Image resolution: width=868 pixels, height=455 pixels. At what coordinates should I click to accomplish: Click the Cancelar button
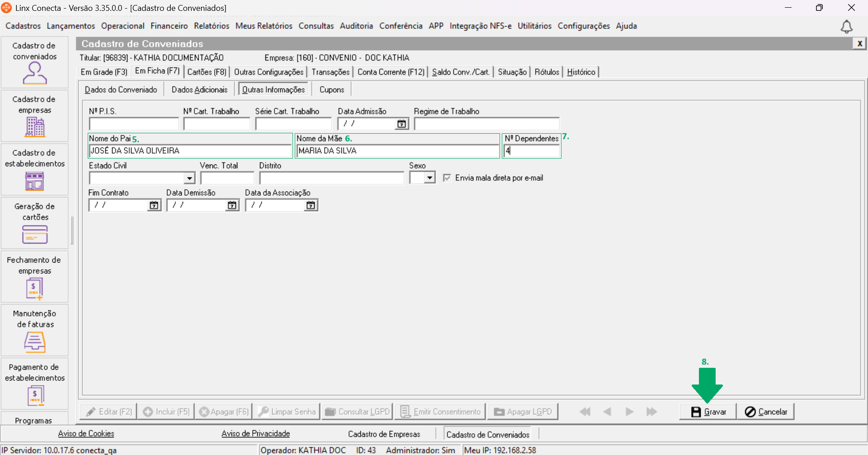tap(766, 412)
